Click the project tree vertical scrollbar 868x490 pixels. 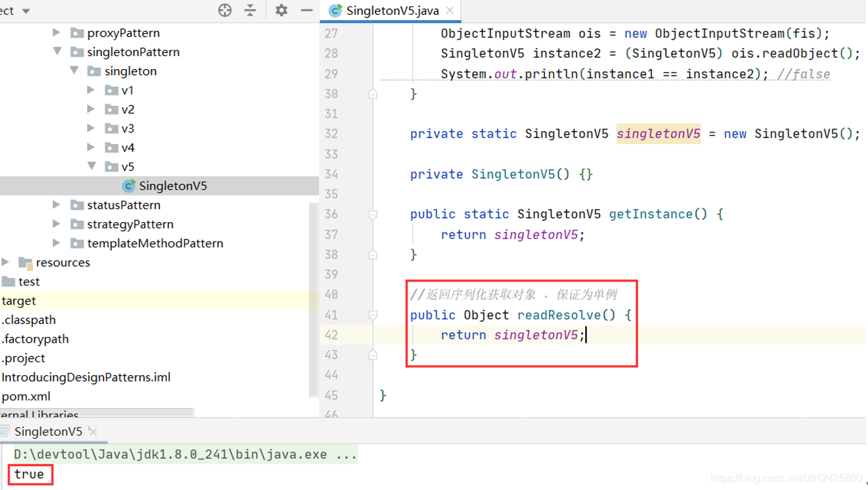pos(314,300)
